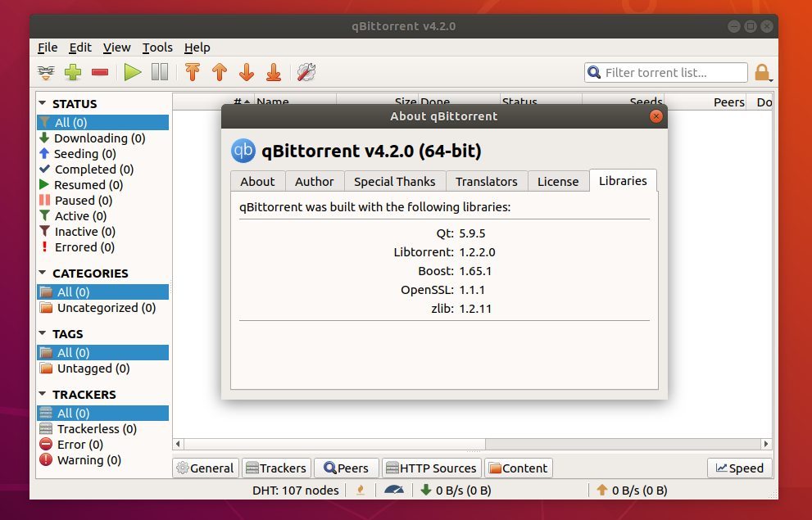Select Error (0) tracker filter

(x=102, y=445)
